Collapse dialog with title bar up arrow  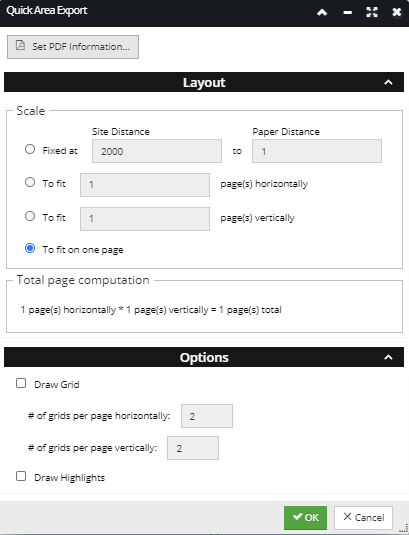click(322, 13)
